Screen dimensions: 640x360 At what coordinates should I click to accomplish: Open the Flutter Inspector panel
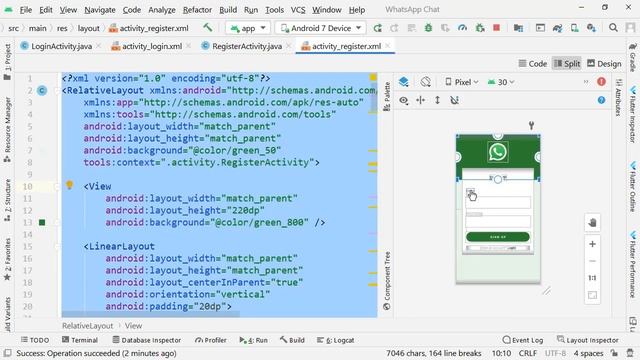click(633, 115)
